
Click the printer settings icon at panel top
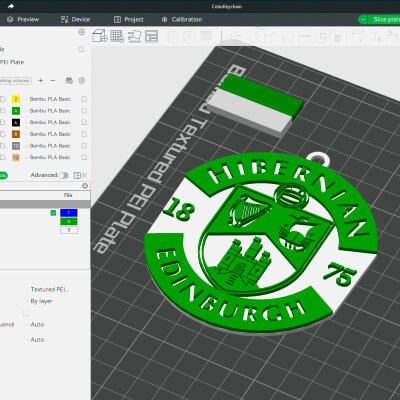tap(81, 32)
